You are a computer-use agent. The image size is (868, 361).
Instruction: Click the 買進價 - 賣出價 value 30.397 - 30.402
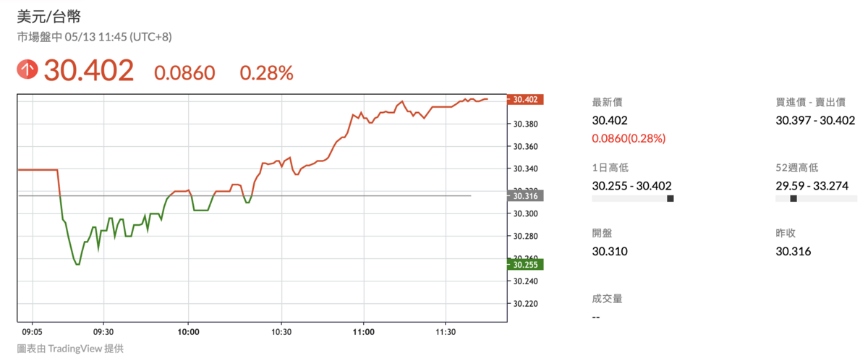tap(815, 121)
